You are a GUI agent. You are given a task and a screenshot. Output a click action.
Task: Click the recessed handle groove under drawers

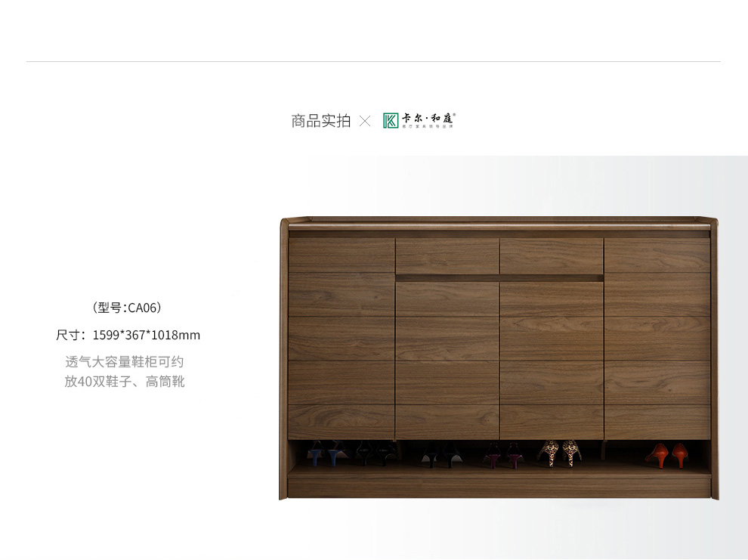tap(499, 277)
